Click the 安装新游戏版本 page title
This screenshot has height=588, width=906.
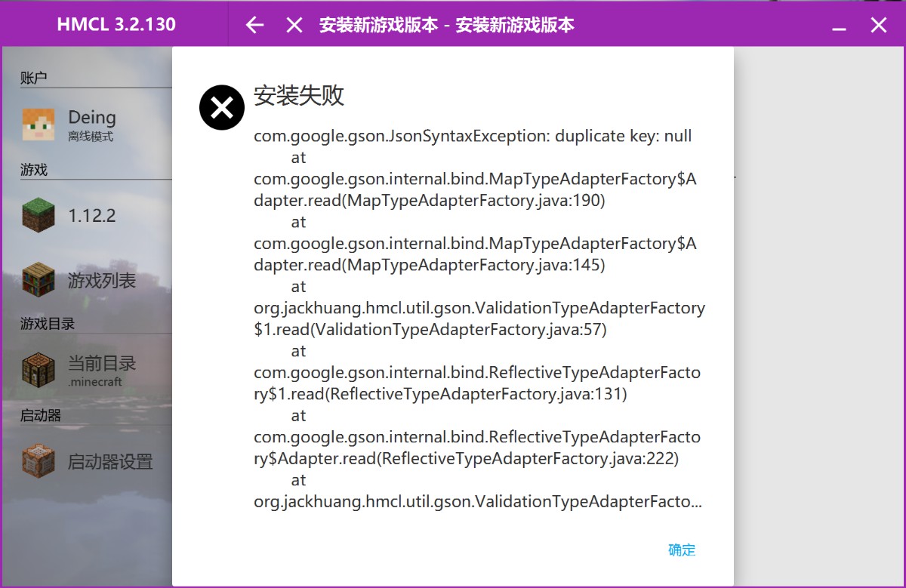coord(447,25)
